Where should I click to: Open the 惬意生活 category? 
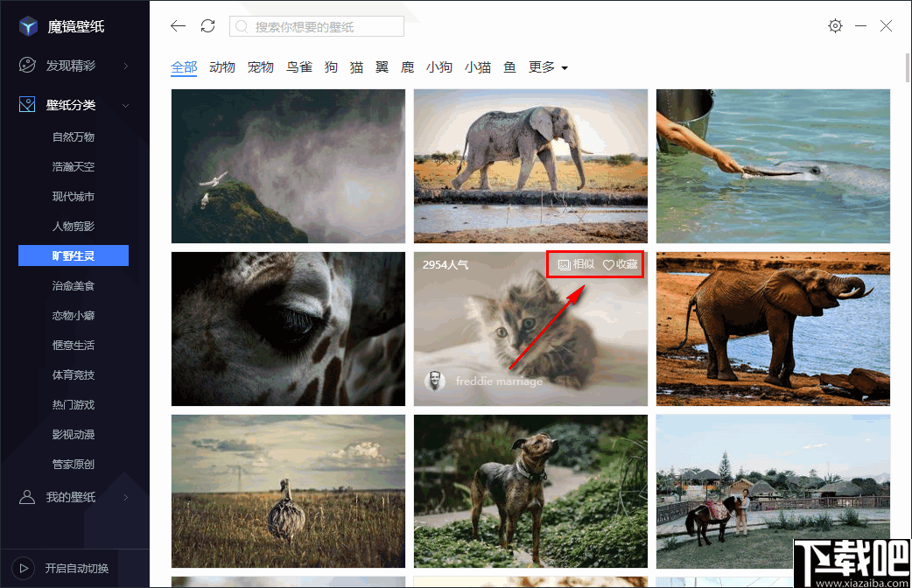[x=74, y=345]
